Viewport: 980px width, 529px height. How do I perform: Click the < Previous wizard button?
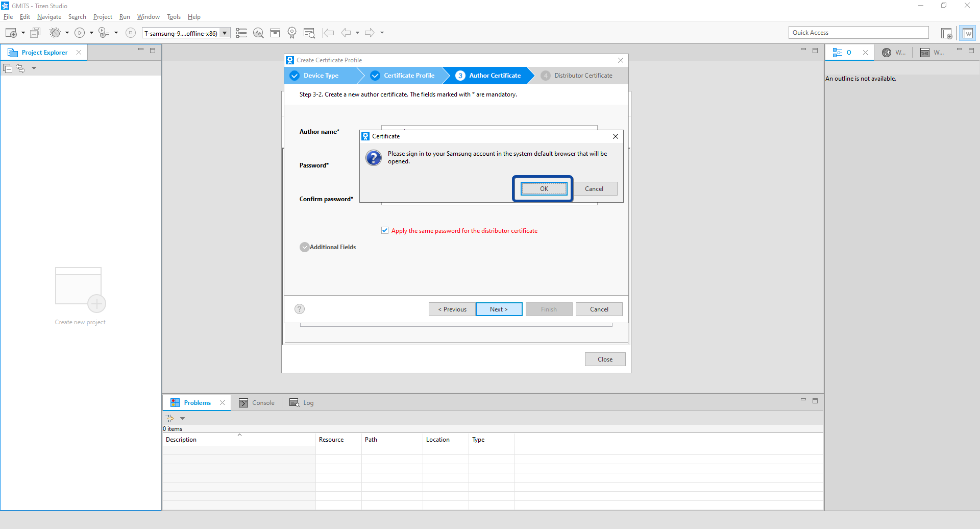tap(452, 309)
